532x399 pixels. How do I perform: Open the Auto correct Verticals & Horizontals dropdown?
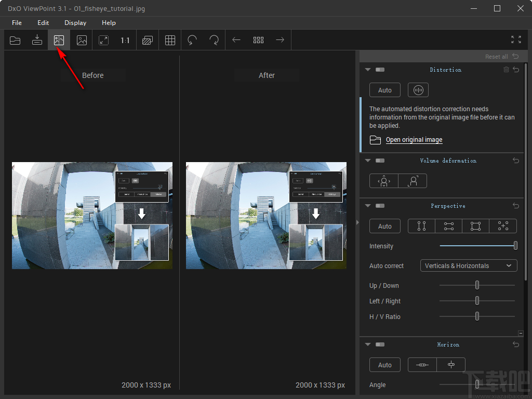468,265
